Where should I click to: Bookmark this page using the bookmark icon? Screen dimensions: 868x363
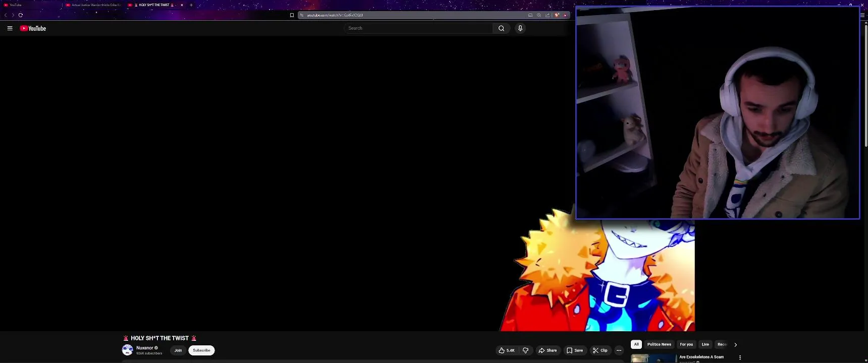pos(292,15)
